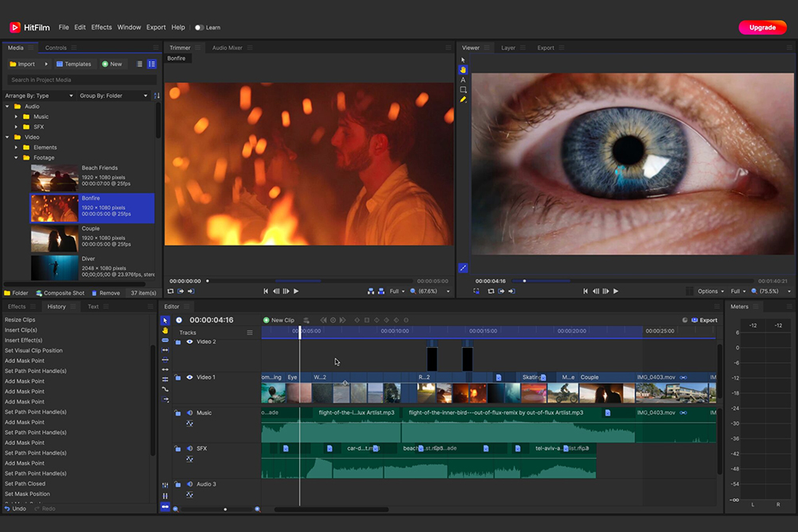Open the Viewer Options dropdown
Image resolution: width=798 pixels, height=532 pixels.
pos(710,292)
